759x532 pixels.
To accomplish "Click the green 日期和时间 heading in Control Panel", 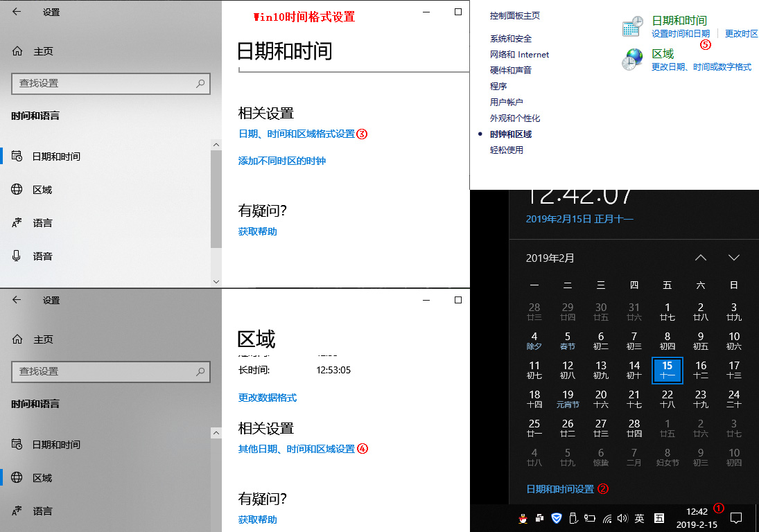I will point(679,20).
